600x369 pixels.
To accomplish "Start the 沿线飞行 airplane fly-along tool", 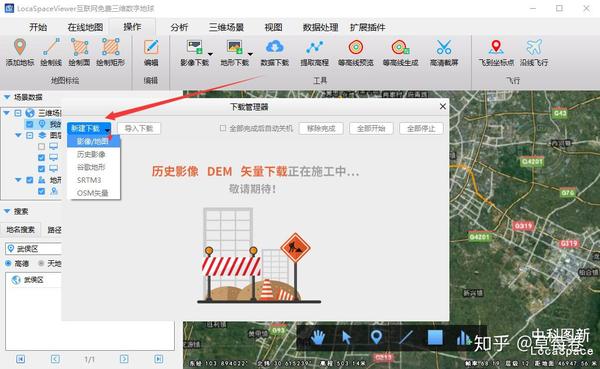I will [x=534, y=47].
